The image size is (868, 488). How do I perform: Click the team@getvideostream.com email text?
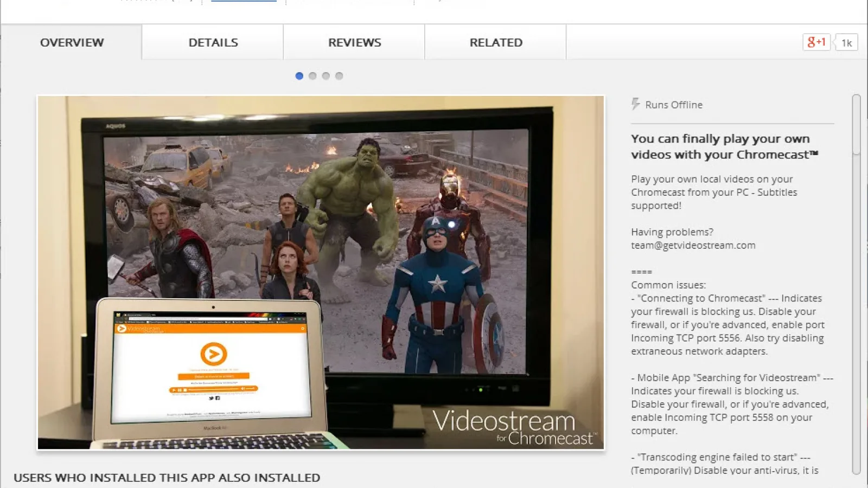point(693,245)
